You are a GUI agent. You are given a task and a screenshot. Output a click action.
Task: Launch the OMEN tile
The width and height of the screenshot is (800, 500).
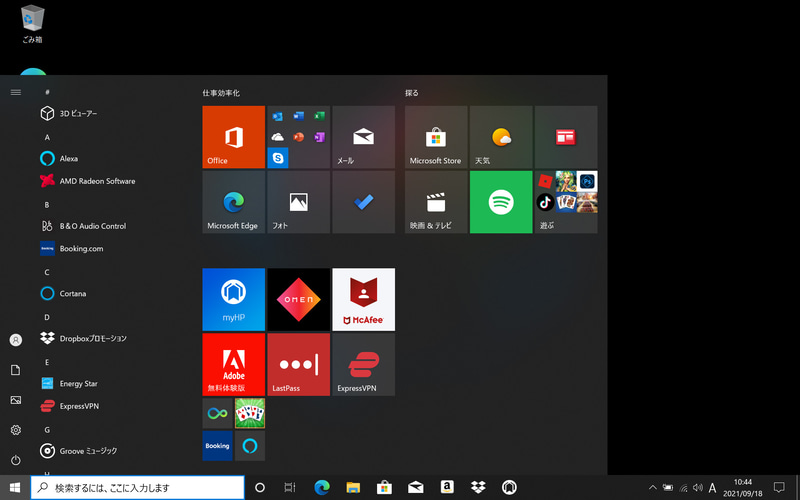click(x=298, y=299)
